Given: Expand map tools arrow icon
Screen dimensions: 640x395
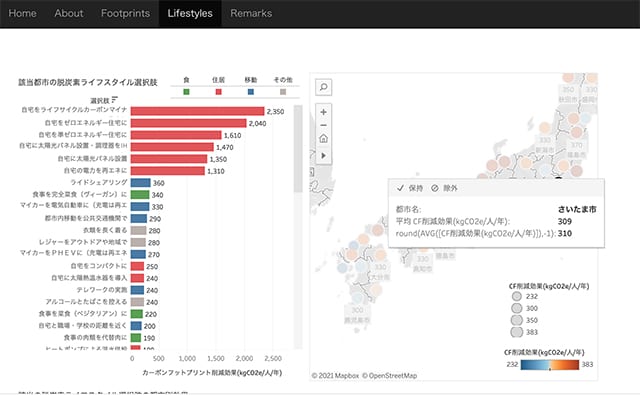Looking at the screenshot, I should [324, 155].
